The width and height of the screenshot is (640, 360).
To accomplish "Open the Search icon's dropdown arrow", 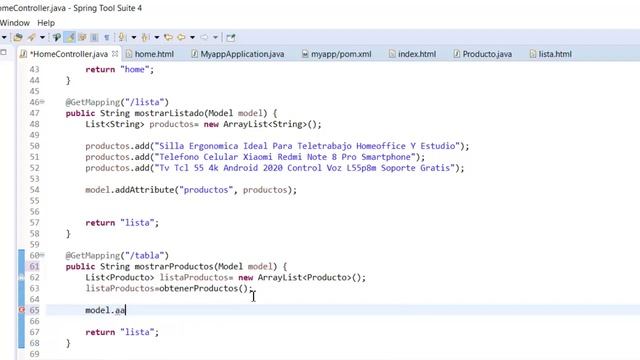I will 42,38.
